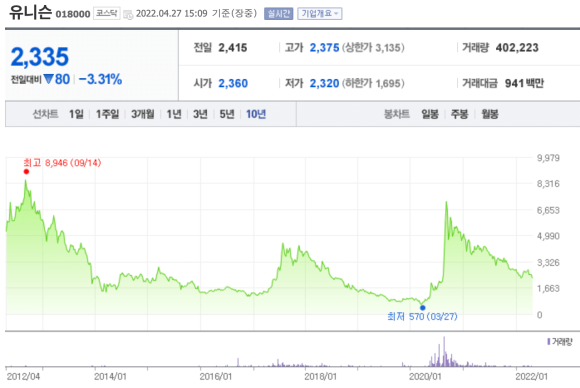
Task: Select the 1일 line chart tab
Action: (x=76, y=114)
